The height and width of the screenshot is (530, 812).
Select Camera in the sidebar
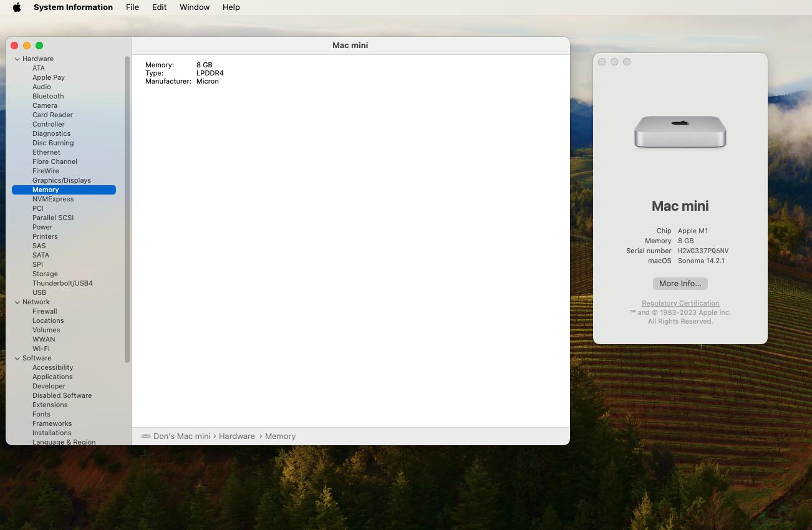[x=45, y=105]
